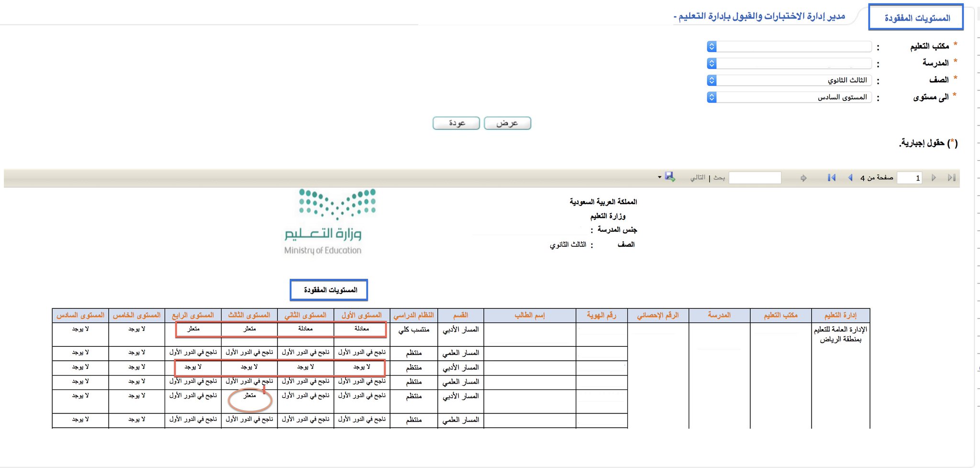980x468 pixels.
Task: Click the back to parent report arrow
Action: click(x=803, y=178)
